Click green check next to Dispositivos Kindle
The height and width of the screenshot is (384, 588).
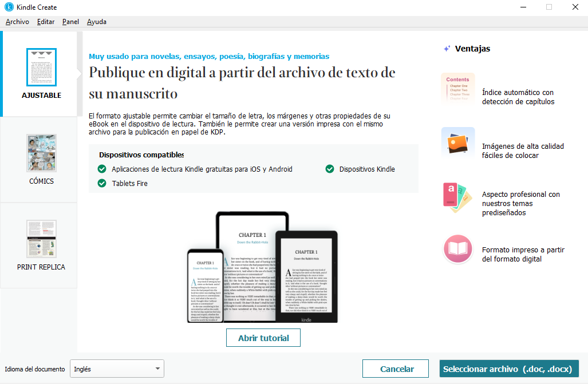330,169
